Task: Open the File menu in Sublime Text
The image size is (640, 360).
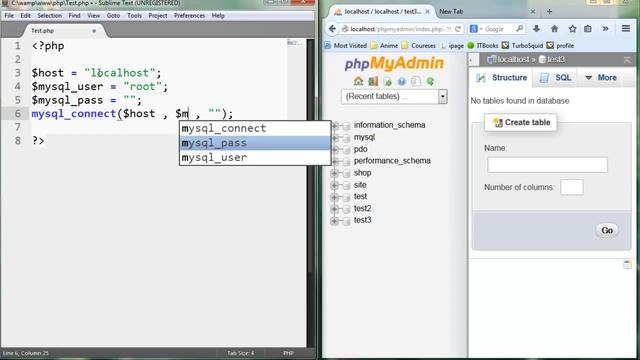Action: tap(9, 16)
